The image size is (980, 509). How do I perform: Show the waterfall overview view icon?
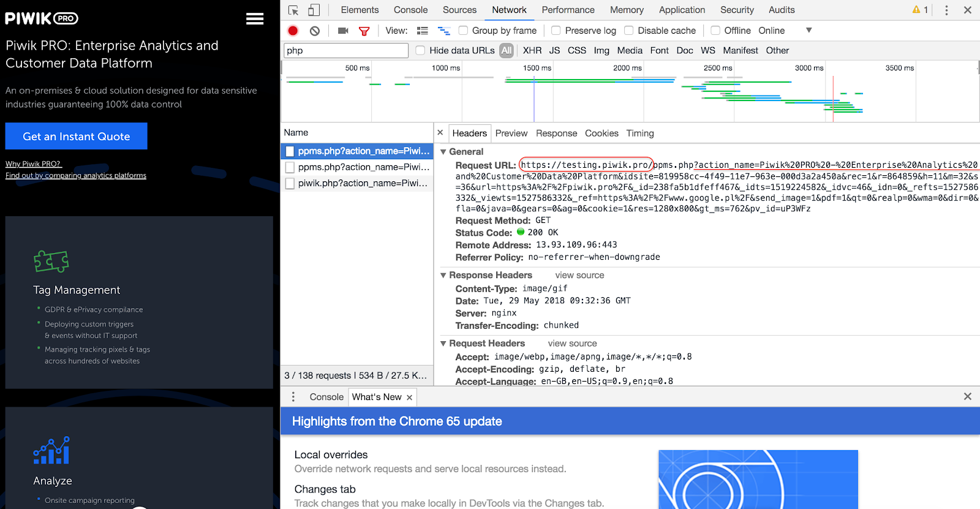[444, 31]
